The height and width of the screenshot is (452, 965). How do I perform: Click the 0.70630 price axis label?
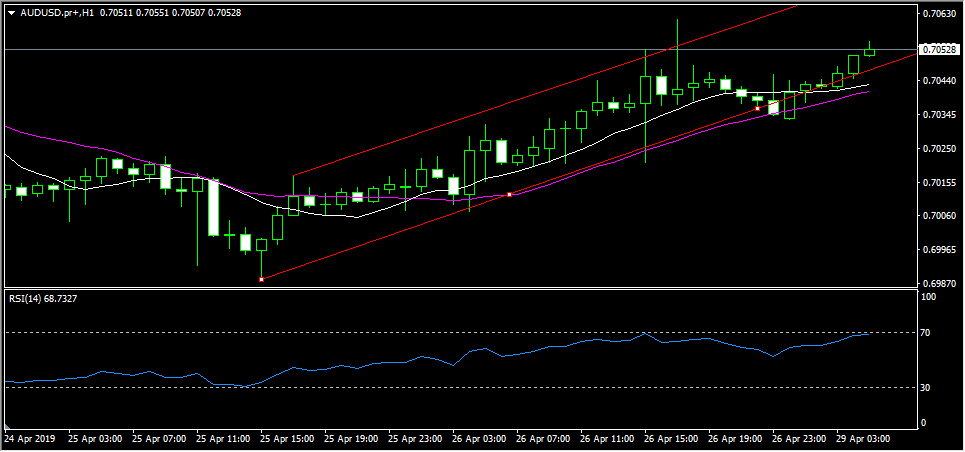[x=939, y=14]
